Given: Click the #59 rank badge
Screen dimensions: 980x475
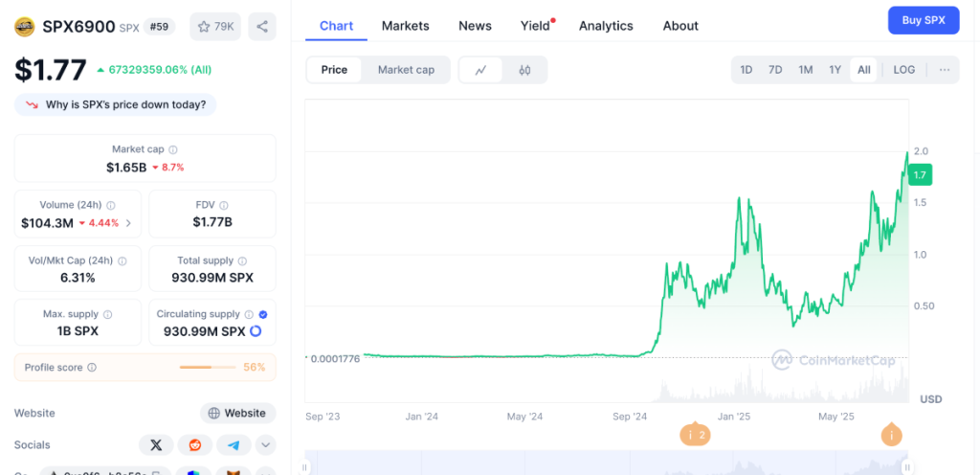Looking at the screenshot, I should [x=160, y=26].
